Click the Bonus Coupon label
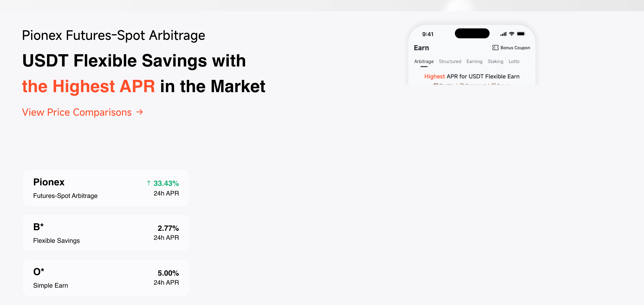This screenshot has width=644, height=305. [515, 48]
